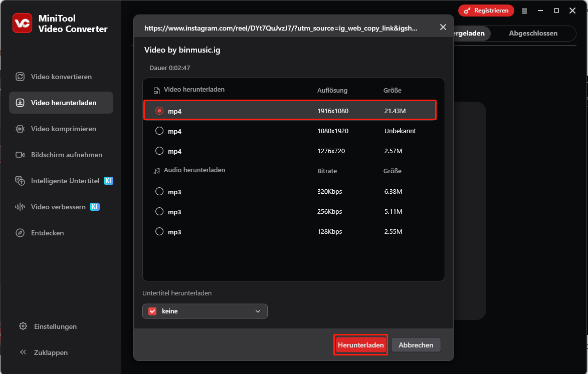
Task: Click the Video herunterladen download icon
Action: tap(20, 103)
